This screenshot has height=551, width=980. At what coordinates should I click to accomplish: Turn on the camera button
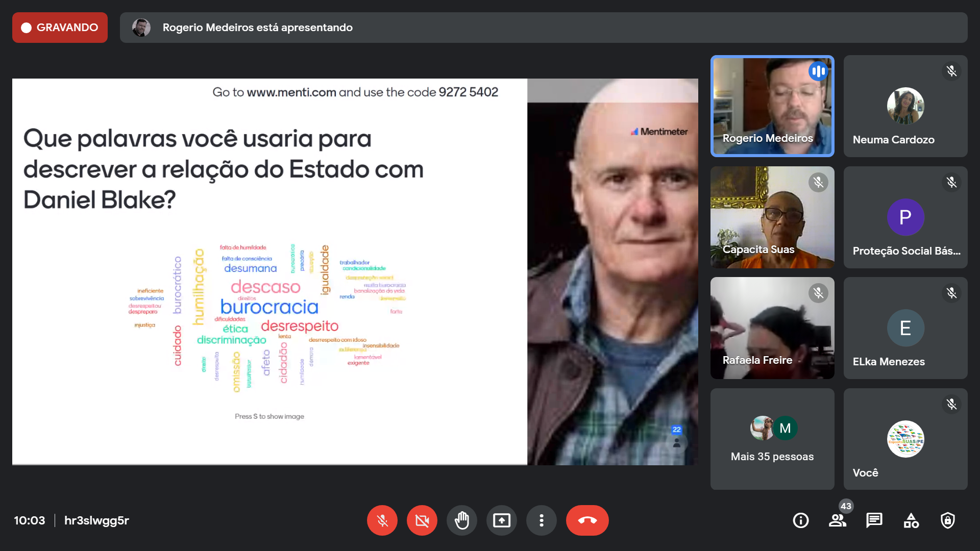point(422,520)
